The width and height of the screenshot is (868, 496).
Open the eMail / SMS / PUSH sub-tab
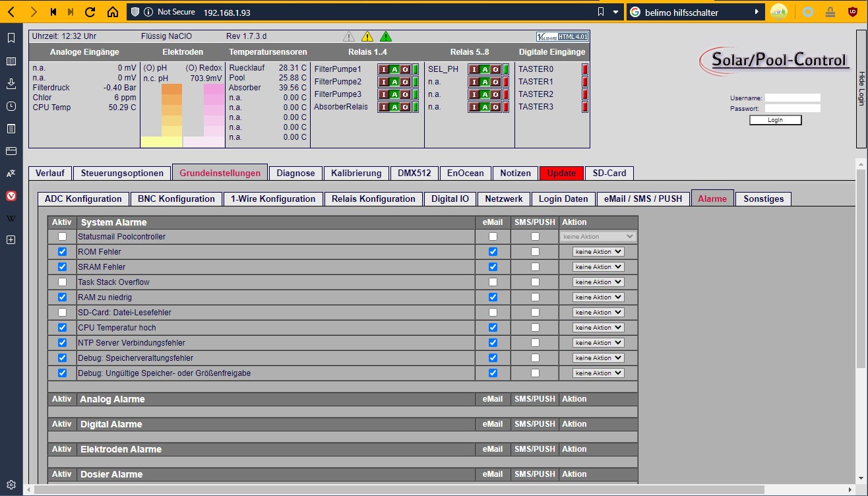[643, 199]
